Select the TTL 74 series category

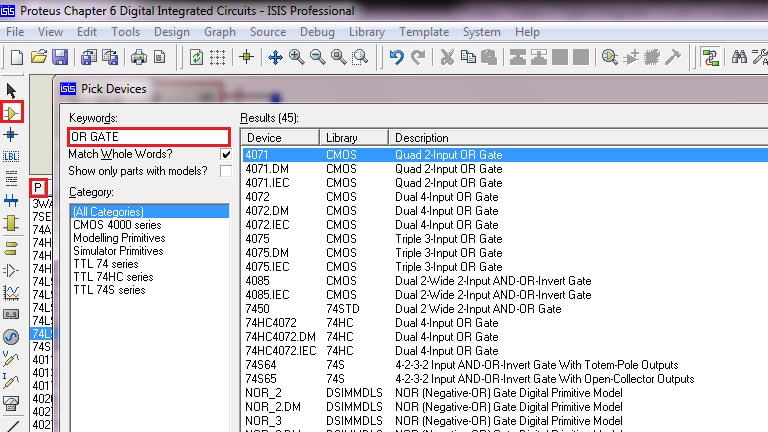(x=105, y=264)
